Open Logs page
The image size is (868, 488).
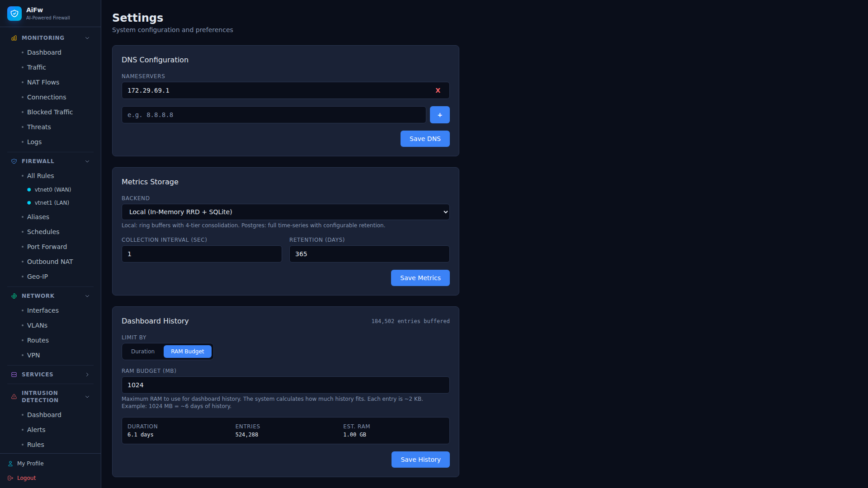tap(34, 142)
